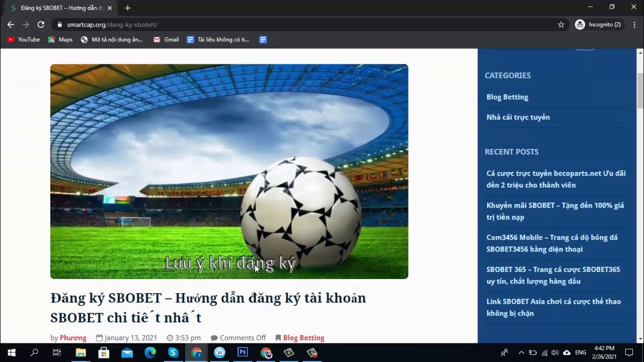Go back to the previous page
Viewport: 644px width, 362px height.
pos(11,24)
